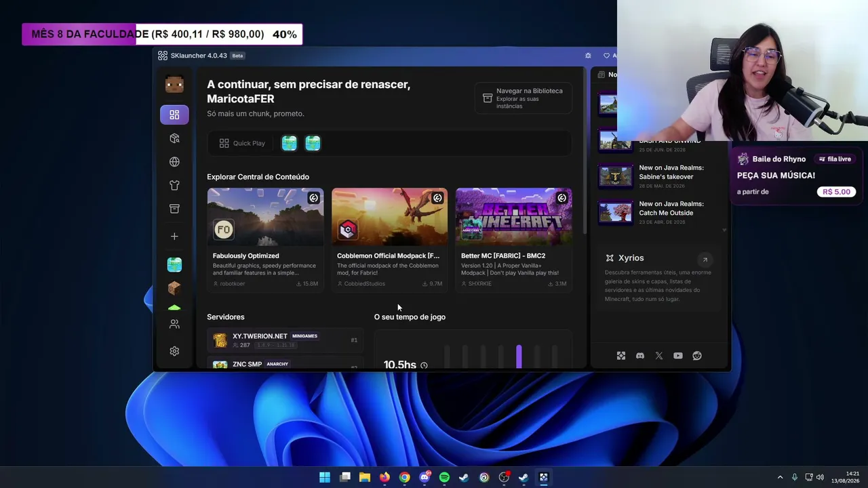This screenshot has width=868, height=488.
Task: Add a new instance with plus icon
Action: pos(174,237)
